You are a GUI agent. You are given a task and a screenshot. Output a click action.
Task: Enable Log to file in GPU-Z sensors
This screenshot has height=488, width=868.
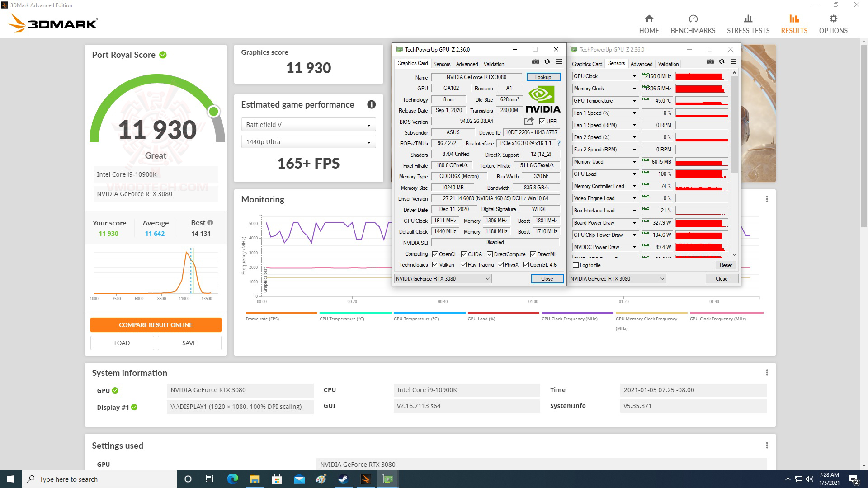click(576, 265)
